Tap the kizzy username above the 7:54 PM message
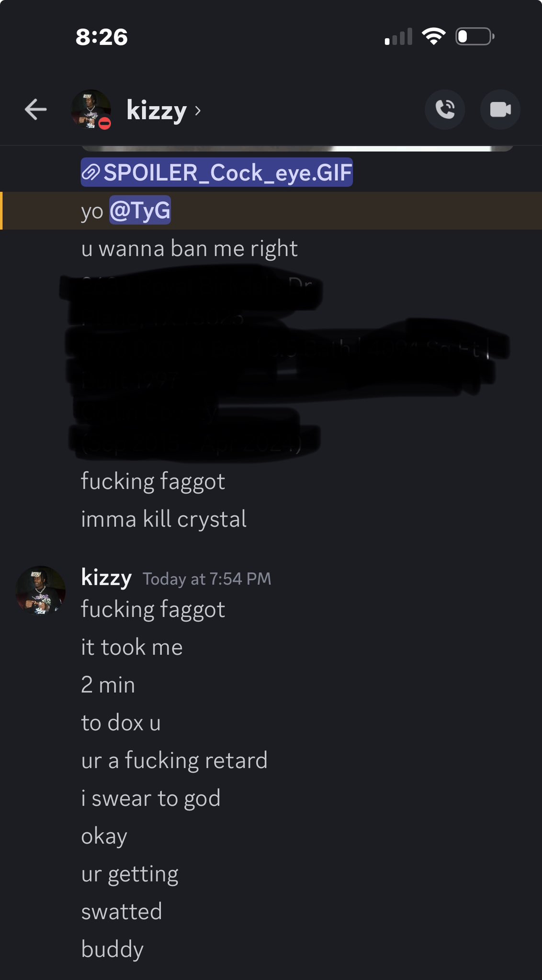Screen dimensions: 542x980 (106, 577)
